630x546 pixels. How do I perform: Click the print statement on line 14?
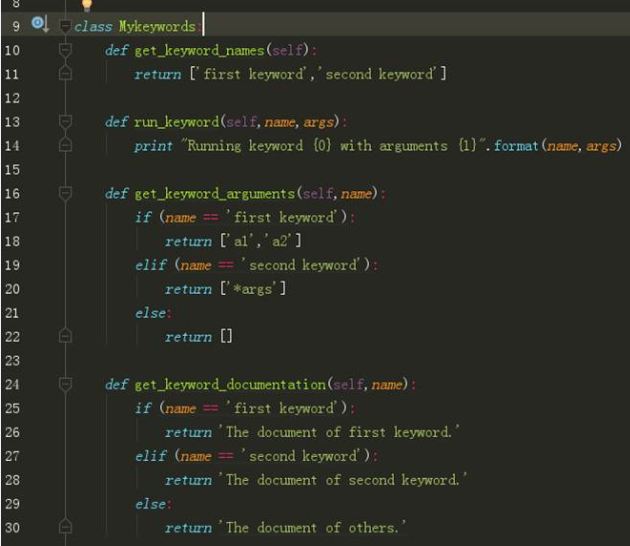(153, 146)
